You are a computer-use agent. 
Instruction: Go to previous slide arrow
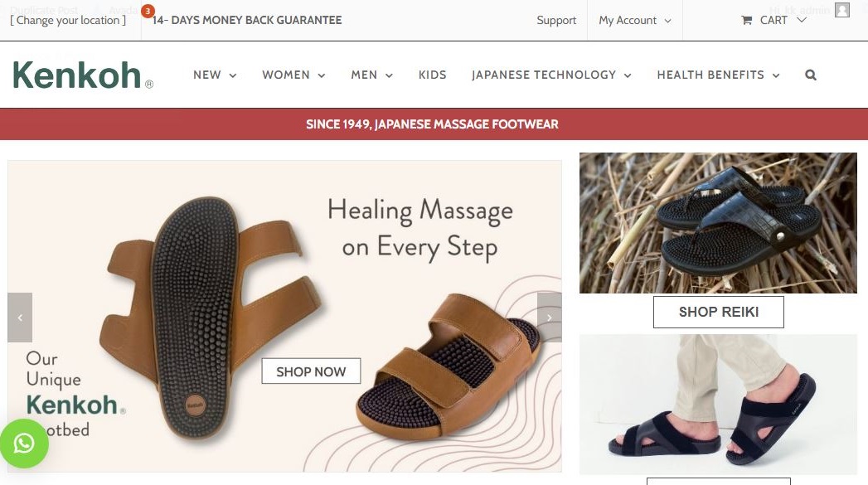click(x=20, y=318)
